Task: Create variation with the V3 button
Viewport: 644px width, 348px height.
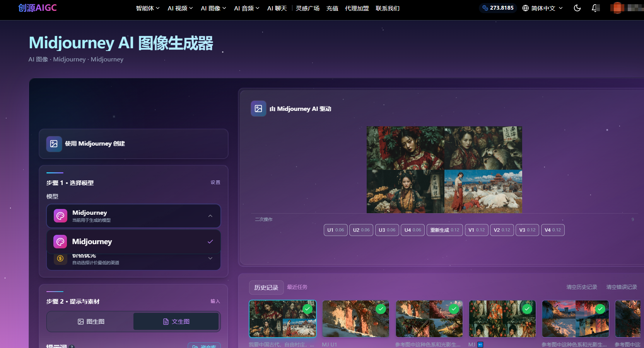Action: click(x=527, y=230)
